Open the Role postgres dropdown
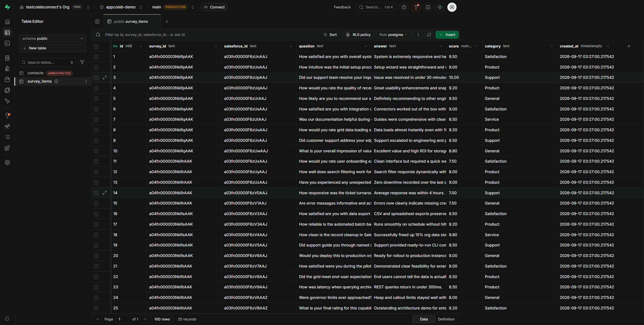Image resolution: width=644 pixels, height=325 pixels. [x=393, y=35]
